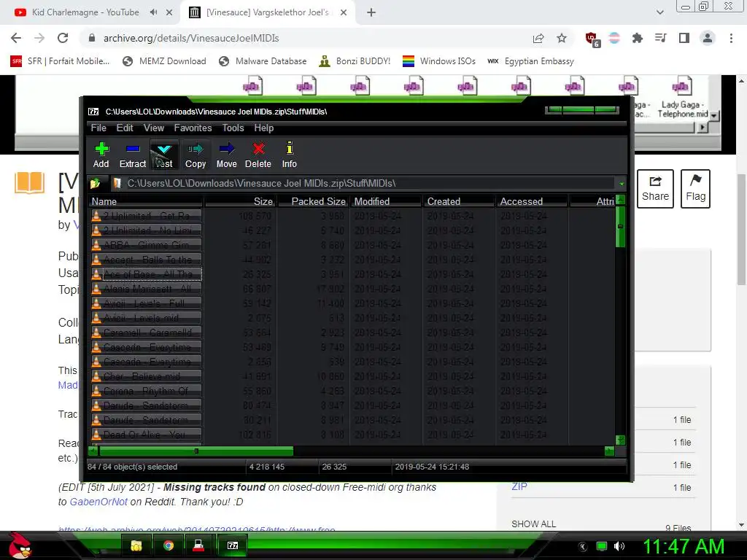
Task: Sort by the Created column header
Action: 459,201
